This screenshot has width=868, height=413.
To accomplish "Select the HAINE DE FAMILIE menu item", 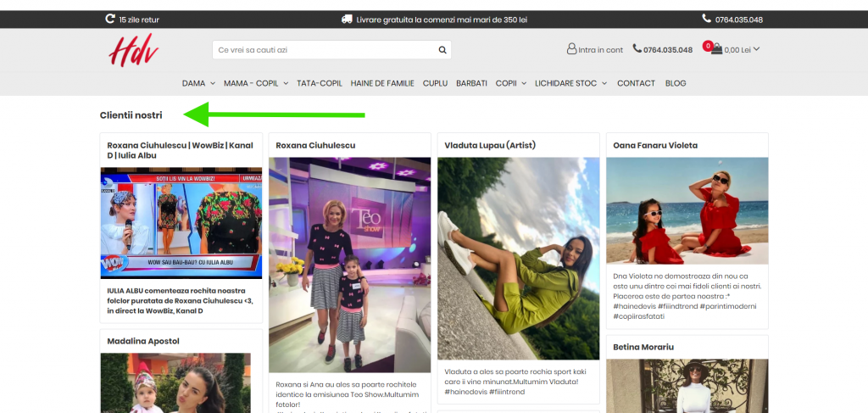I will click(x=382, y=83).
